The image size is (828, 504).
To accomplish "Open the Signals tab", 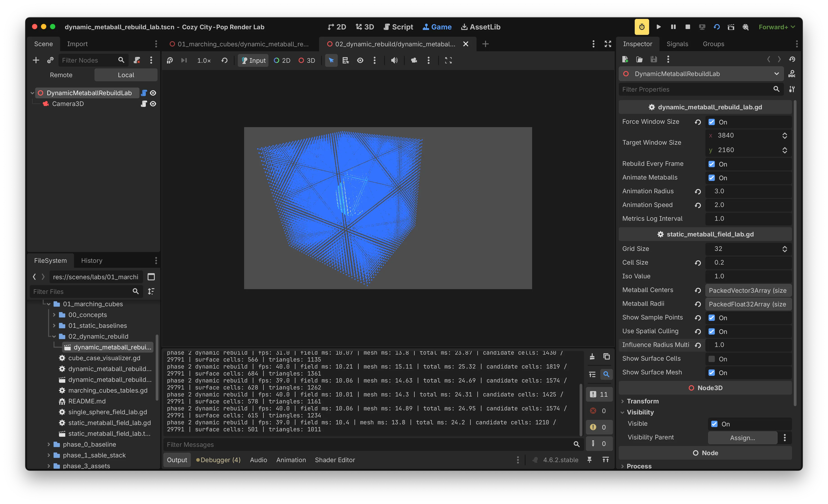I will [677, 44].
